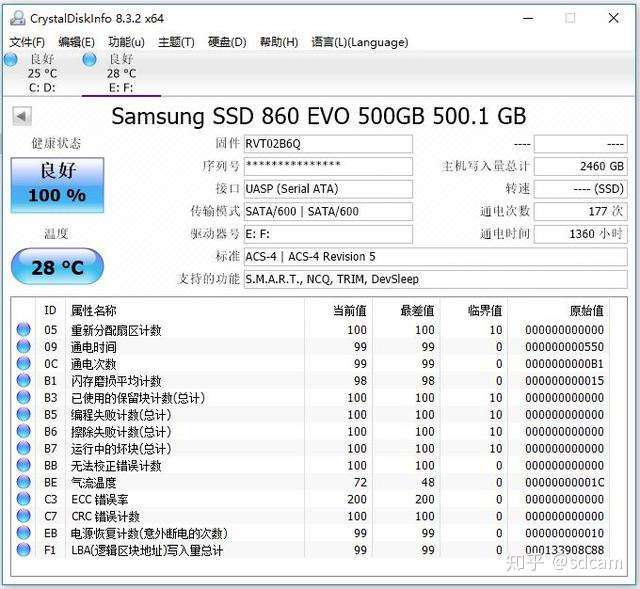Click the status circle for attribute 09

tap(24, 347)
